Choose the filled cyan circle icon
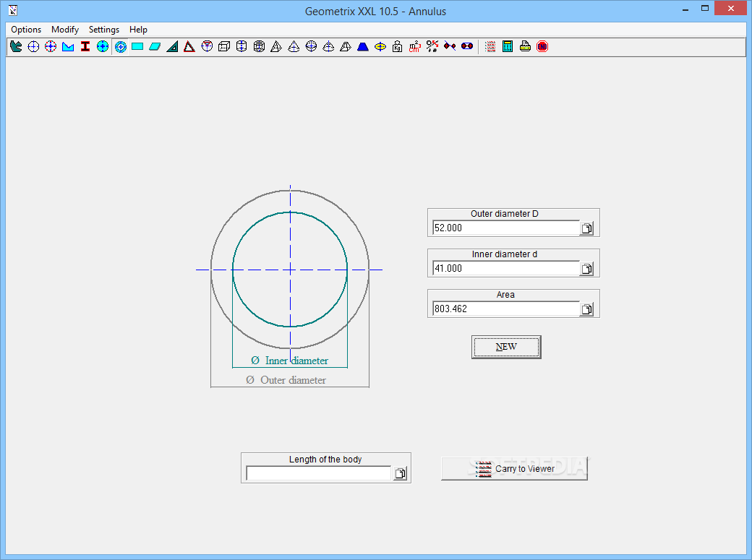752x560 pixels. (x=103, y=46)
